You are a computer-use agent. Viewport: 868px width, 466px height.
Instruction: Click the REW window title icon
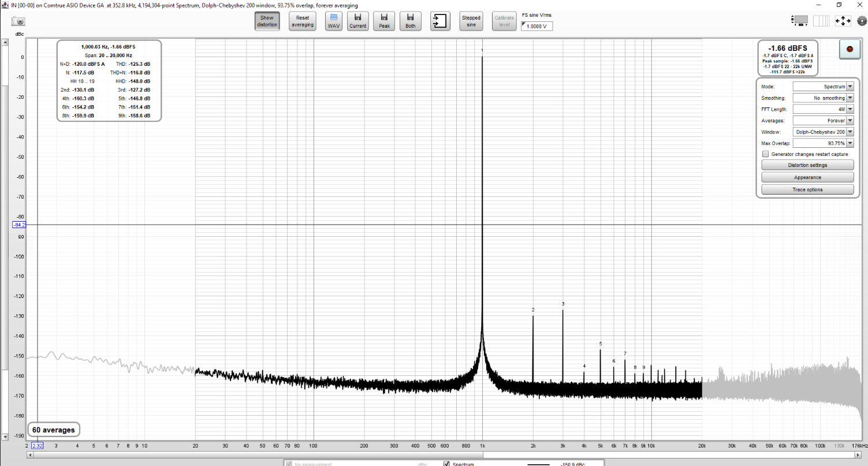pos(5,5)
